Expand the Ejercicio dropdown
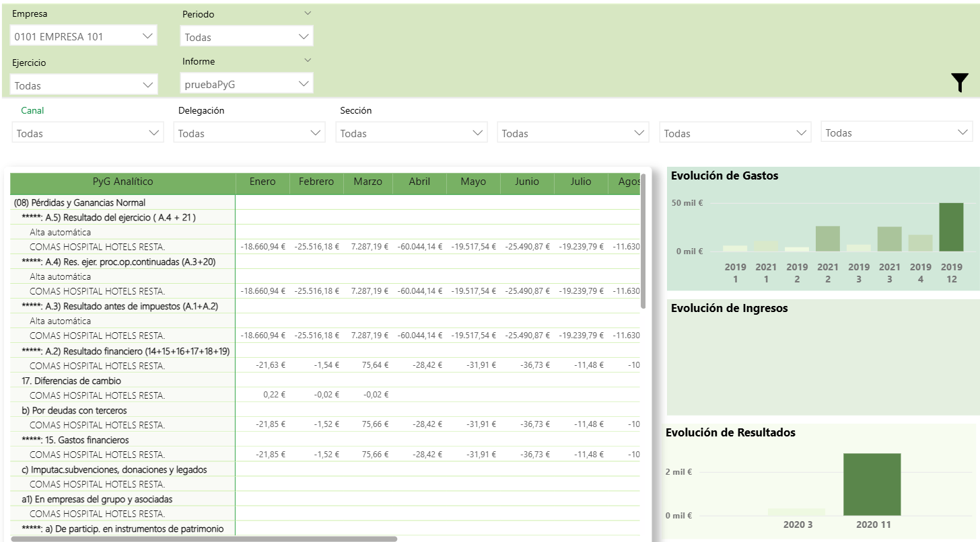 (x=84, y=85)
